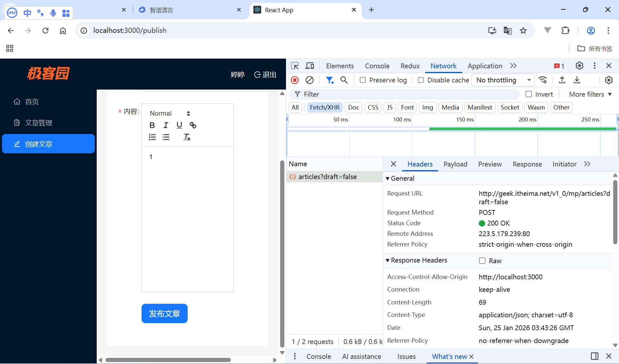Check the Disable cache option
Screen dimensions: 619x364
[x=421, y=80]
